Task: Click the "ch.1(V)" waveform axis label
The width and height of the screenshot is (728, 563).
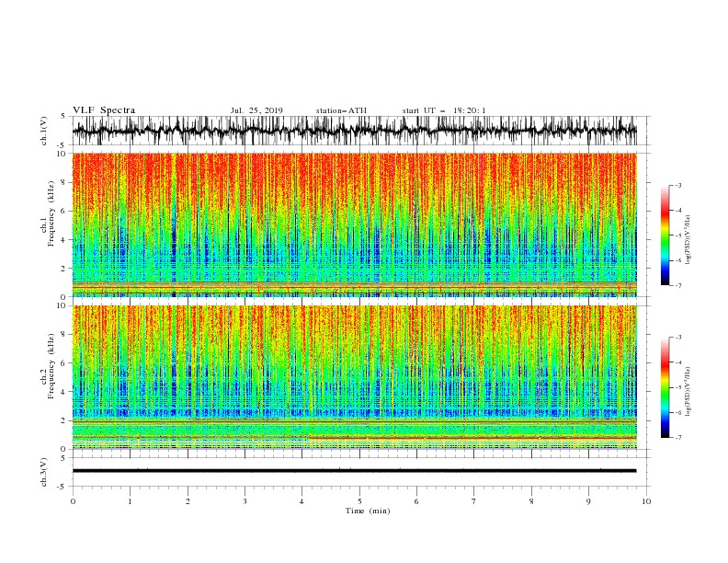Action: (x=44, y=131)
